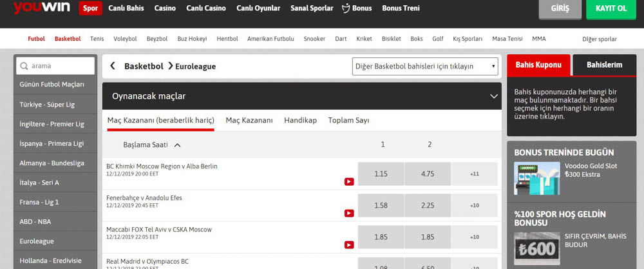
Task: Click the KAYIT OL register button
Action: pos(611,9)
